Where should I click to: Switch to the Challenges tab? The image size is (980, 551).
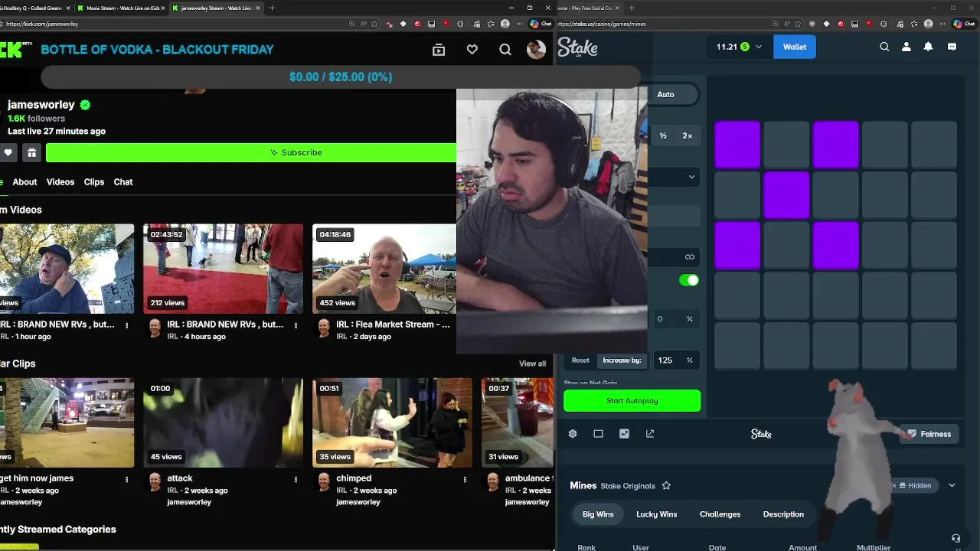(720, 514)
